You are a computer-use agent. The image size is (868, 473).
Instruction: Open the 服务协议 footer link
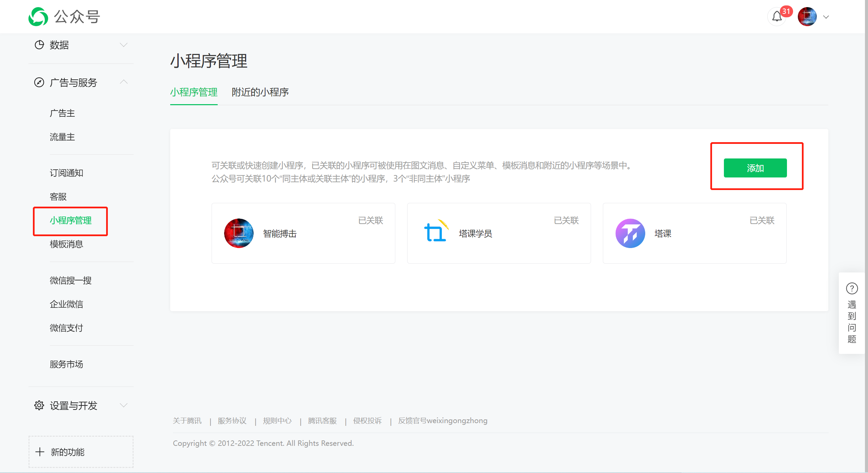coord(232,421)
